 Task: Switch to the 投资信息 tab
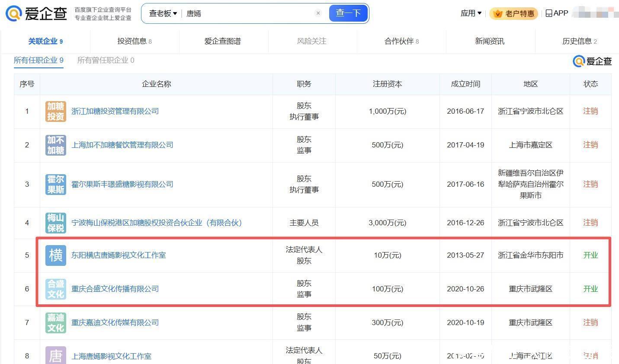tap(135, 42)
